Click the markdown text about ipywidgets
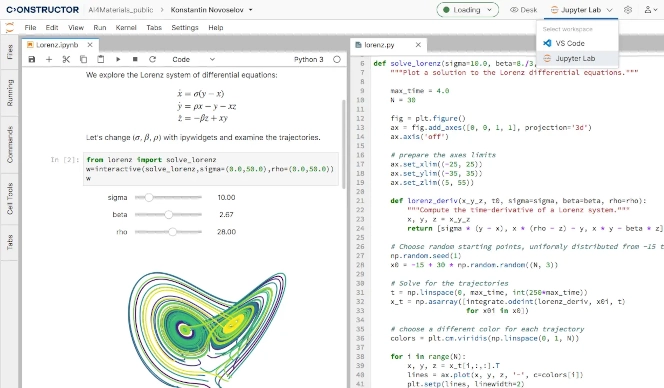This screenshot has width=664, height=388. (203, 137)
